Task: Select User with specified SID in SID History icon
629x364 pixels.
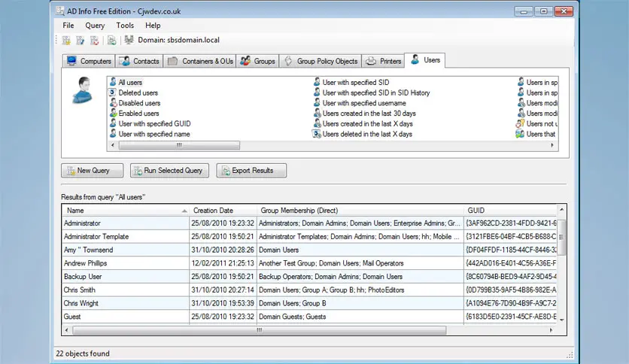Action: pyautogui.click(x=317, y=93)
